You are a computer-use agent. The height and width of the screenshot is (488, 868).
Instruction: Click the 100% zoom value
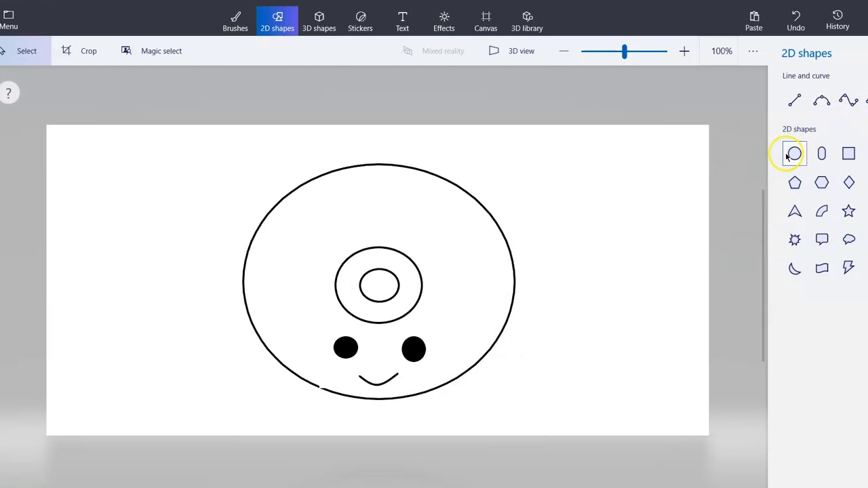click(722, 51)
